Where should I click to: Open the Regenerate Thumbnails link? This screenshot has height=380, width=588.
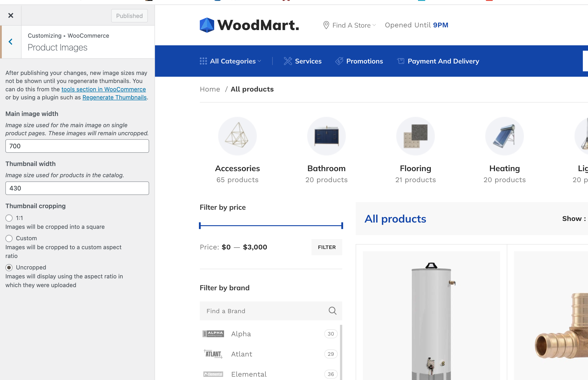pos(114,97)
